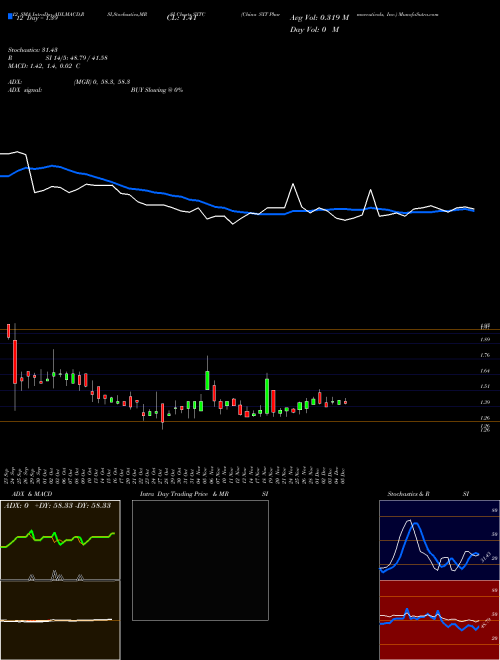Screen dimensions: 500x660
Task: Click the 'Stochastics & R' panel title
Action: click(x=409, y=494)
